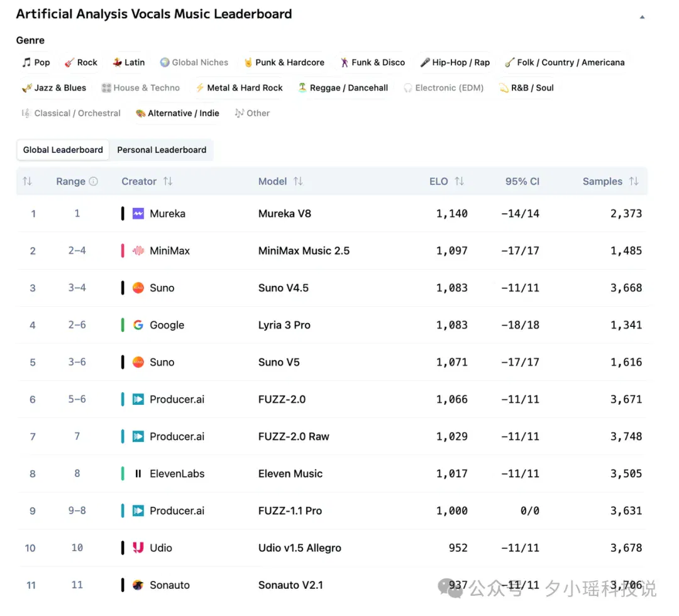Click the Producer.ai logo in FUZZ-1.1 Pro row
Viewport: 679px width, 616px height.
138,511
